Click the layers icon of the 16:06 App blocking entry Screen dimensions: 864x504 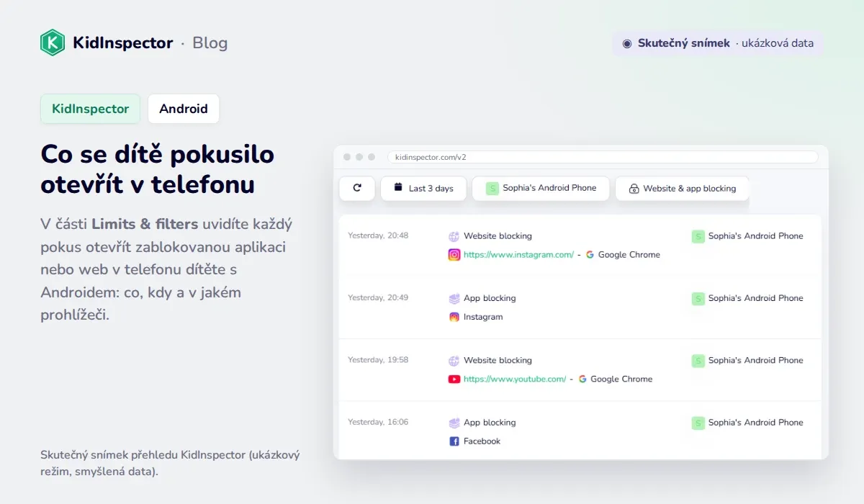pos(454,423)
